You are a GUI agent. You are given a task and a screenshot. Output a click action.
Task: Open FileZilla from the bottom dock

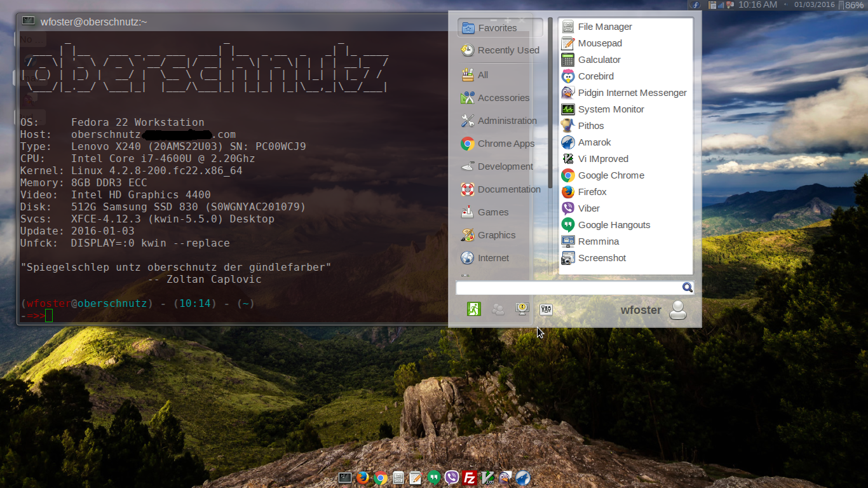tap(470, 478)
